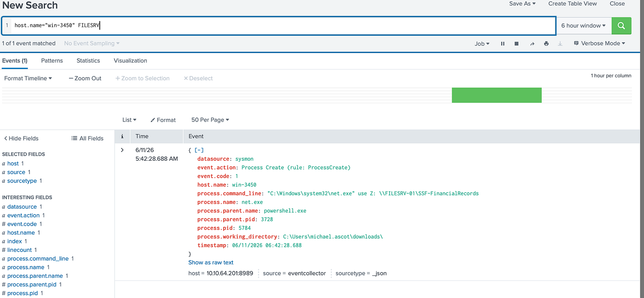Open Save As dropdown
The width and height of the screenshot is (644, 298).
click(x=522, y=4)
